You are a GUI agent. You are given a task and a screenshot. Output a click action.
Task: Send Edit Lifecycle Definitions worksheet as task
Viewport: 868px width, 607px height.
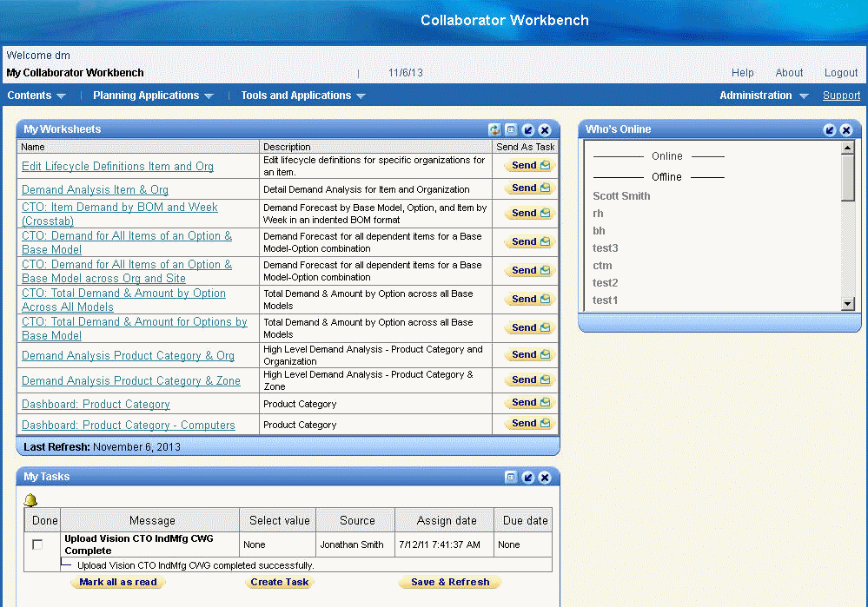pyautogui.click(x=530, y=166)
